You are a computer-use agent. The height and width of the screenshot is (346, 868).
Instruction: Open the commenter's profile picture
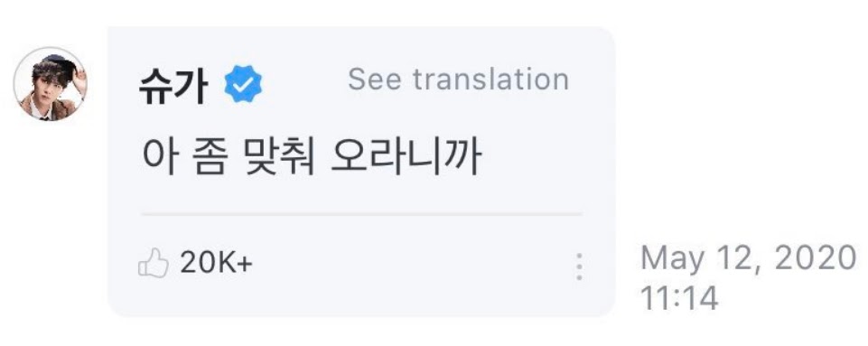[x=50, y=84]
